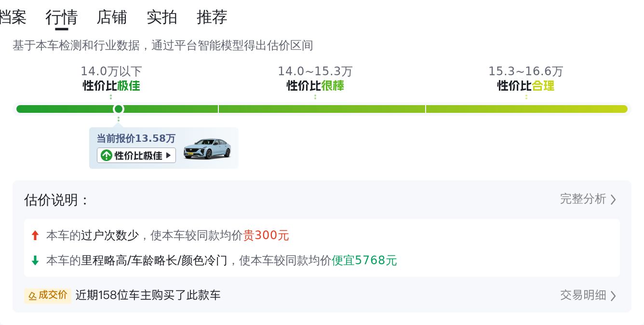Click the 性价比极佳 button in price card
The width and height of the screenshot is (644, 325).
click(x=136, y=155)
